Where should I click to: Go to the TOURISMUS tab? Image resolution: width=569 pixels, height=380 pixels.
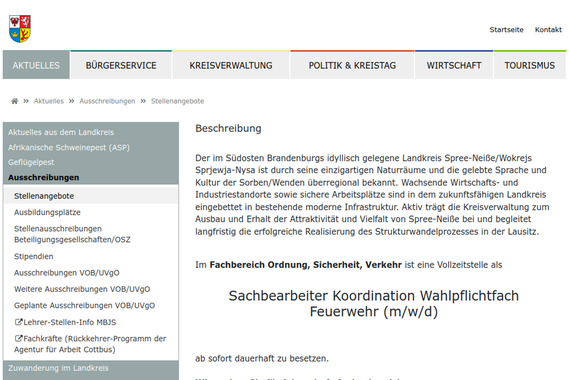(529, 65)
